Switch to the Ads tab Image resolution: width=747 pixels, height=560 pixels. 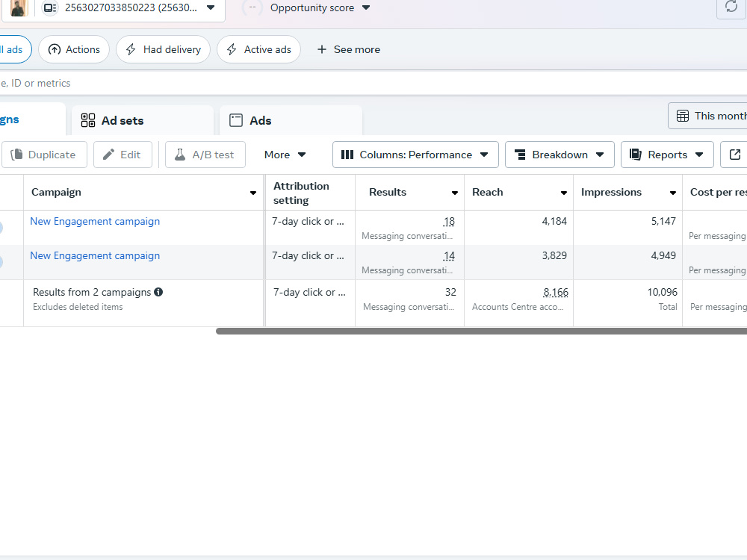coord(291,120)
